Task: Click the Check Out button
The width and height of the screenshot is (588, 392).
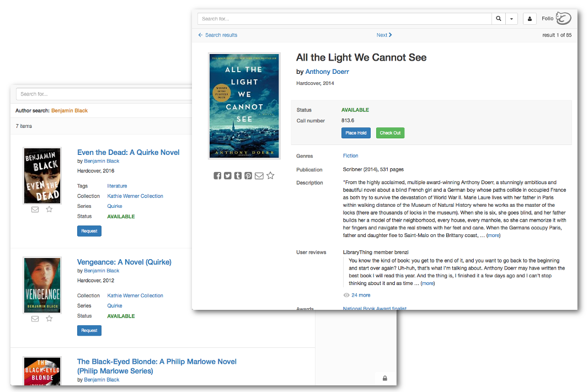Action: pyautogui.click(x=390, y=133)
